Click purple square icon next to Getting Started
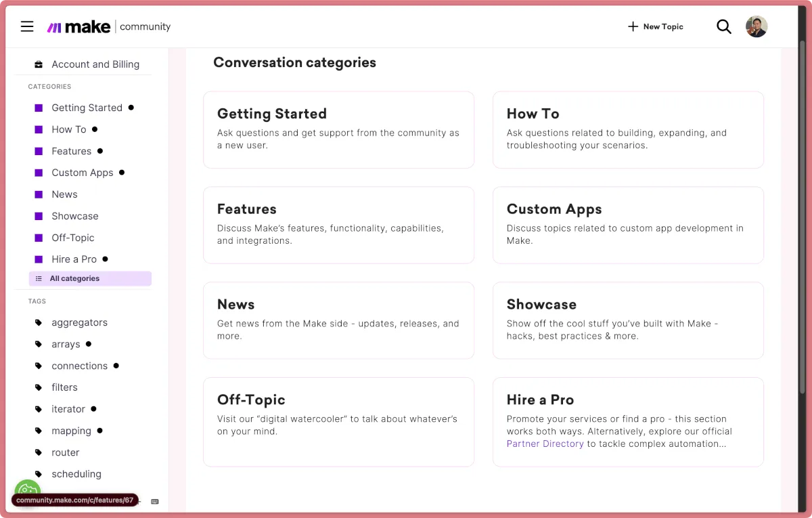Screen dimensions: 812x518 [39, 108]
